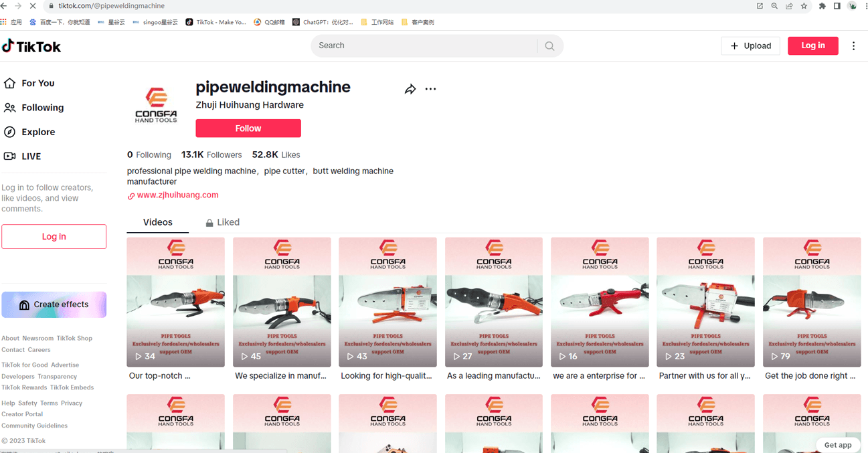The height and width of the screenshot is (453, 868).
Task: Open the LIVE section
Action: (23, 157)
